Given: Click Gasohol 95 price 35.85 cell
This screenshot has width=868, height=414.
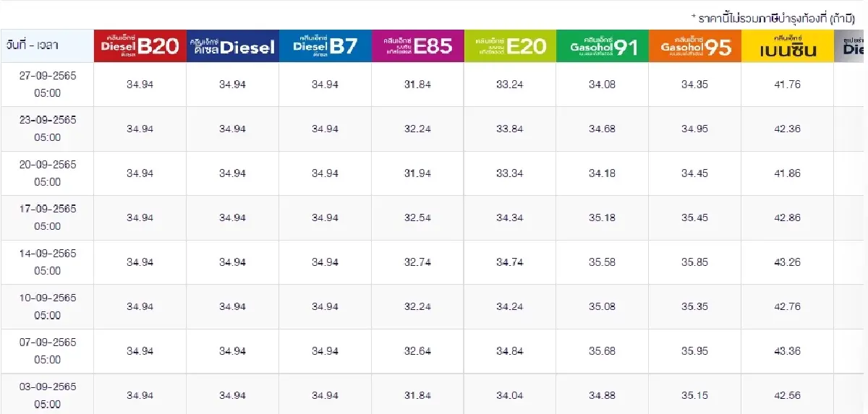Looking at the screenshot, I should (695, 262).
